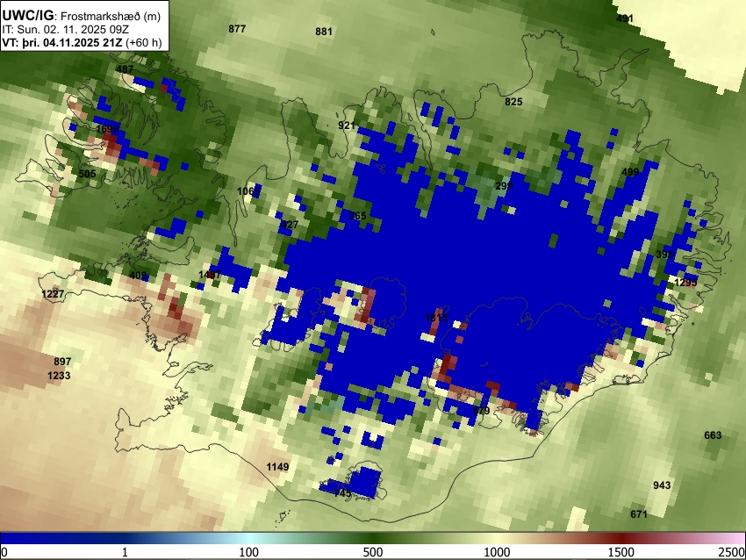The image size is (746, 560).
Task: Click the map value 825
Action: click(513, 101)
